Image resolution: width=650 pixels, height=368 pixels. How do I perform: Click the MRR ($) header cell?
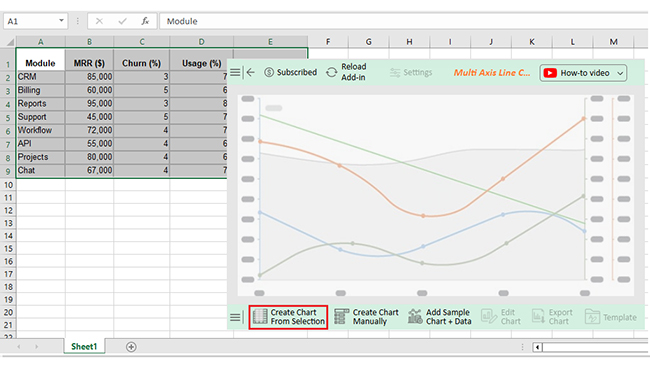click(x=90, y=59)
